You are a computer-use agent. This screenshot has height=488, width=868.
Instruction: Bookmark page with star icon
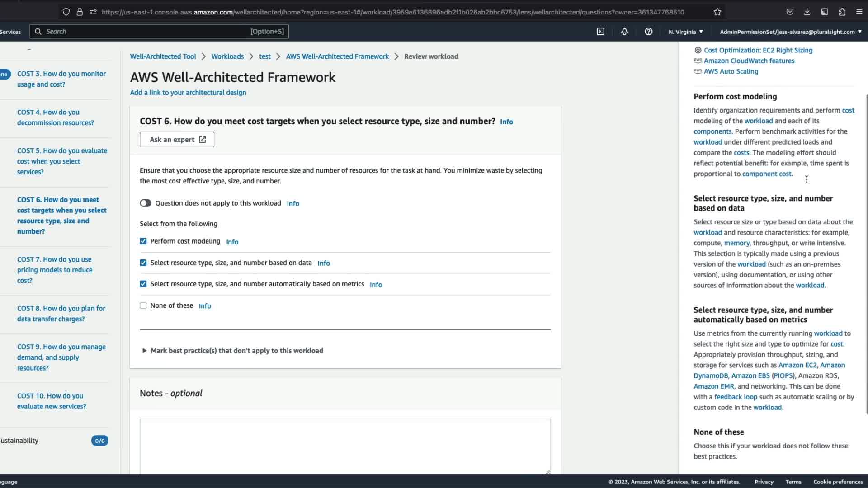(717, 12)
